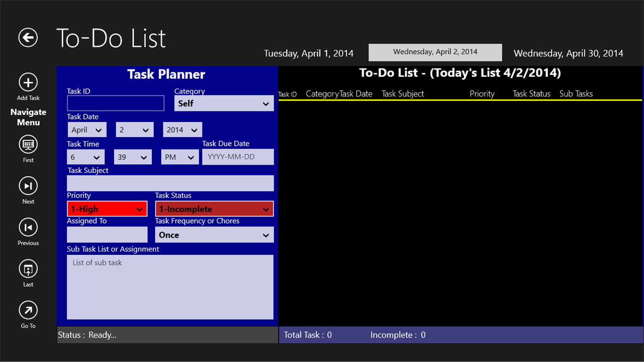Expand the AM/PM selector showing PM
This screenshot has height=362, width=644.
pyautogui.click(x=180, y=156)
